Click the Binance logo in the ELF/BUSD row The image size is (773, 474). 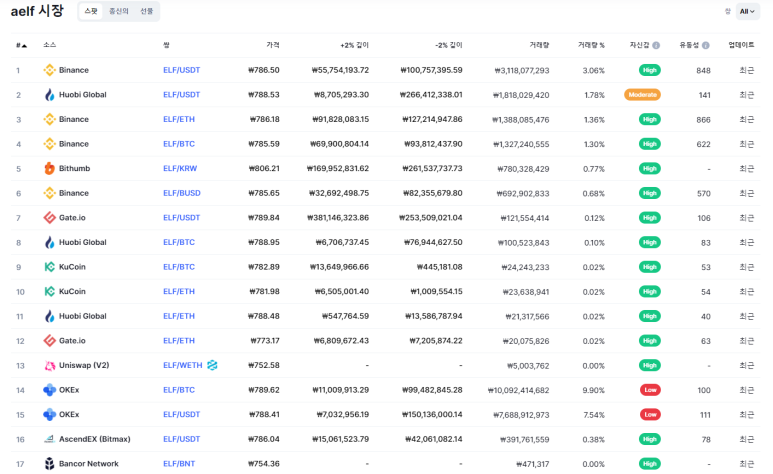[x=49, y=193]
